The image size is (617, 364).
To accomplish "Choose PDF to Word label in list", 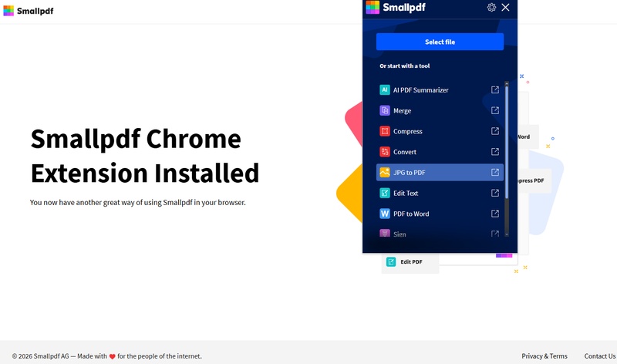I will click(x=411, y=214).
